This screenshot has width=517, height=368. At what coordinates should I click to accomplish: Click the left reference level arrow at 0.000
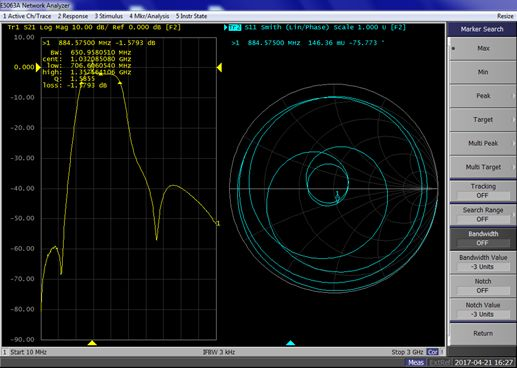coord(38,67)
